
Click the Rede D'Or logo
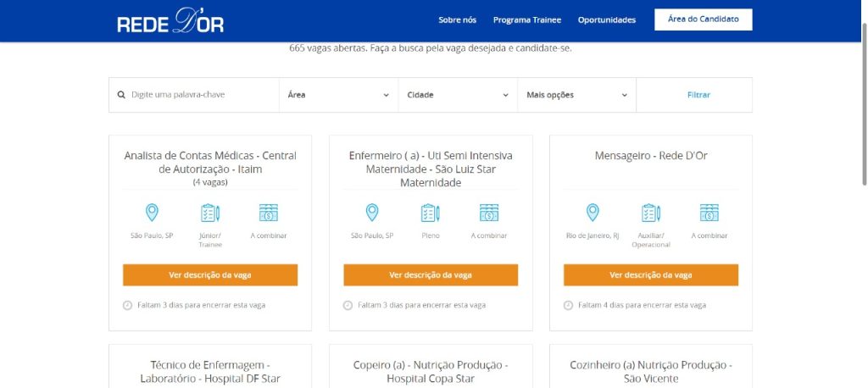[170, 20]
